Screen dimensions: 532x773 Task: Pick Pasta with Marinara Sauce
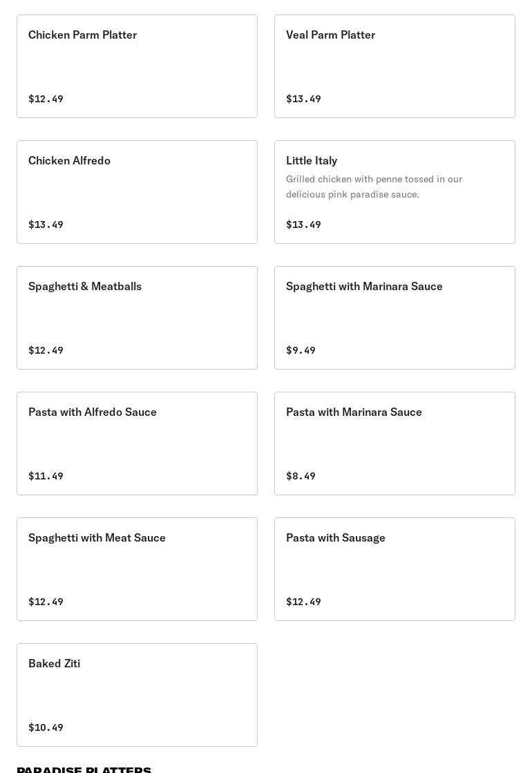[395, 443]
